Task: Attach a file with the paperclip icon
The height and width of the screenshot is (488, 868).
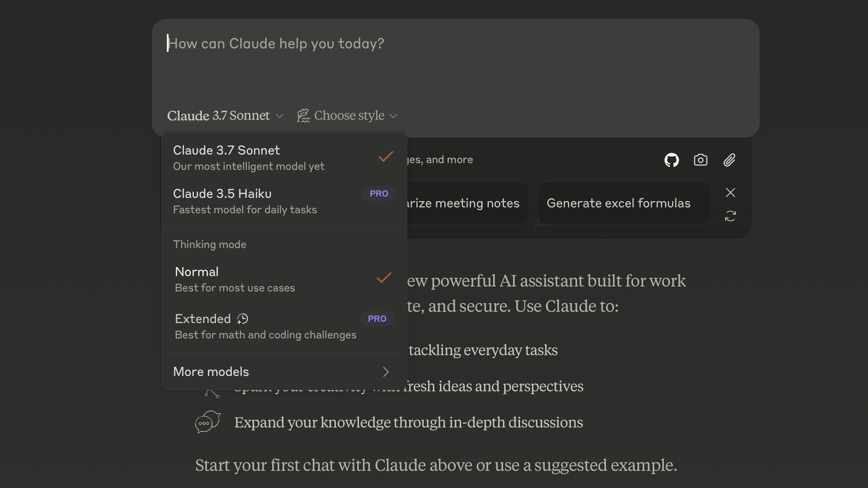Action: click(x=729, y=160)
